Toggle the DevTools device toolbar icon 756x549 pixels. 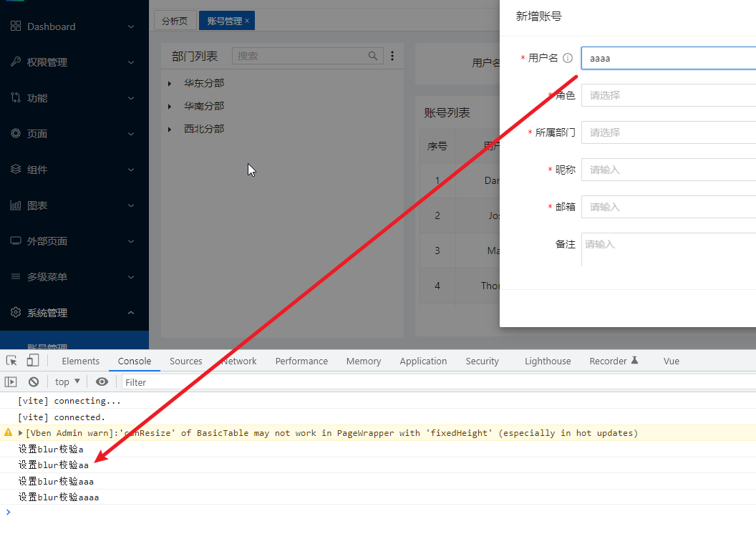coord(33,361)
